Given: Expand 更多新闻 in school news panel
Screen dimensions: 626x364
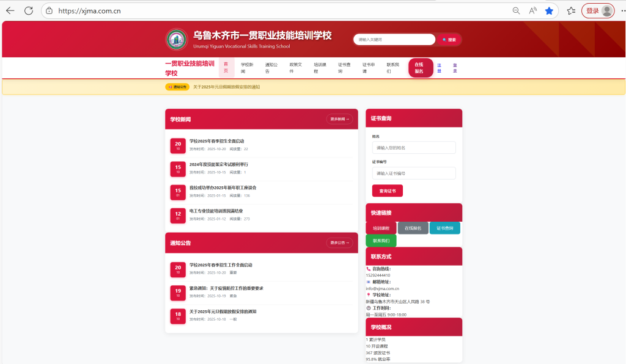Looking at the screenshot, I should (x=339, y=119).
